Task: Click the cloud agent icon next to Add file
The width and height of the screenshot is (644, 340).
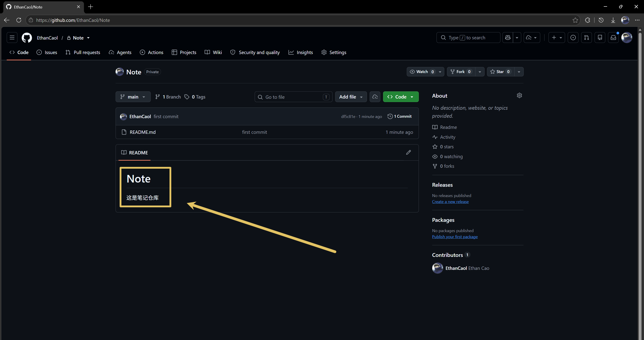Action: (375, 97)
